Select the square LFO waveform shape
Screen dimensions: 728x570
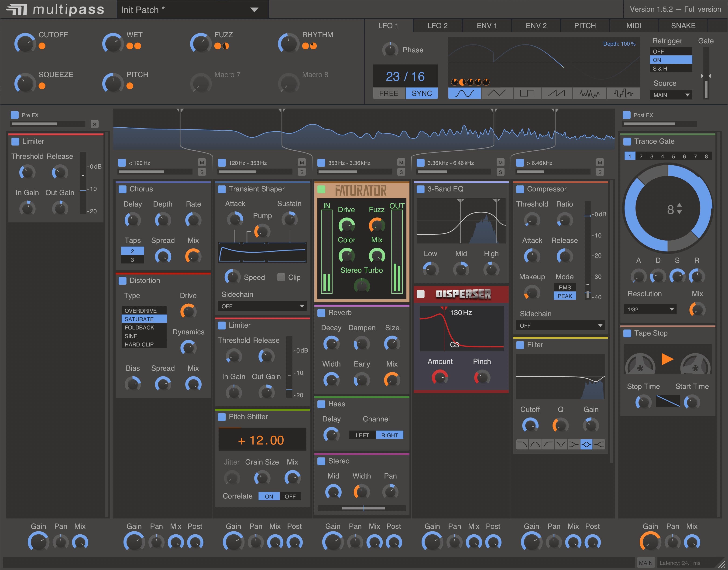tap(527, 93)
